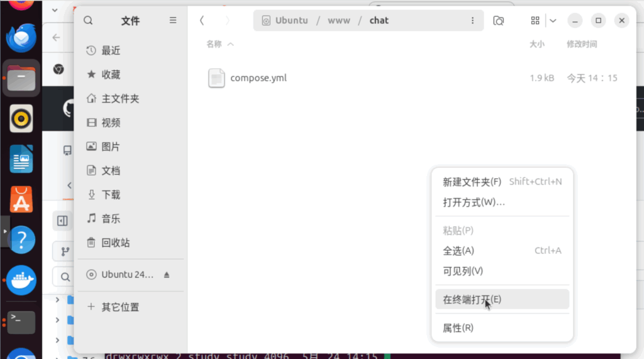The height and width of the screenshot is (359, 644).
Task: Choose 可见列(V) from the context menu
Action: (502, 271)
